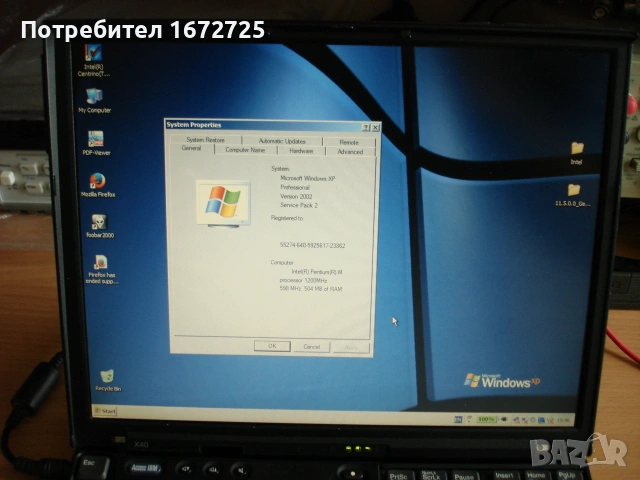This screenshot has height=480, width=640.
Task: Click the 'Registered to:' label
Action: click(x=287, y=218)
